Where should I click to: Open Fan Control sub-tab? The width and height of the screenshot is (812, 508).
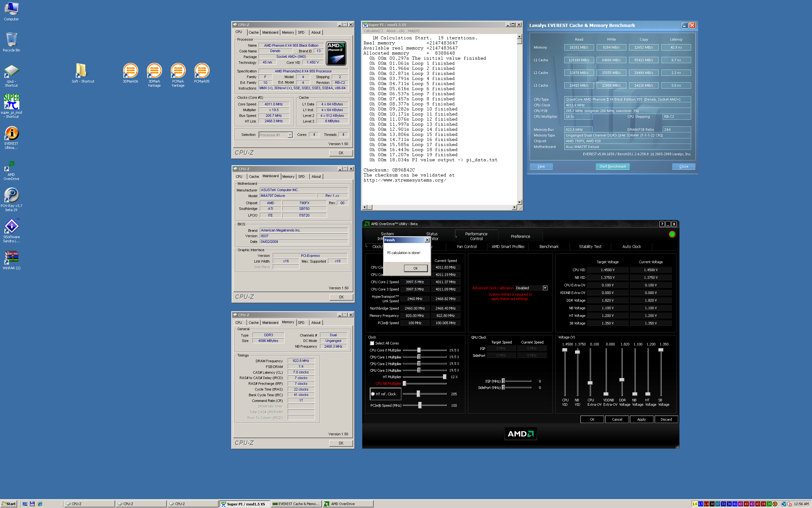(x=467, y=247)
